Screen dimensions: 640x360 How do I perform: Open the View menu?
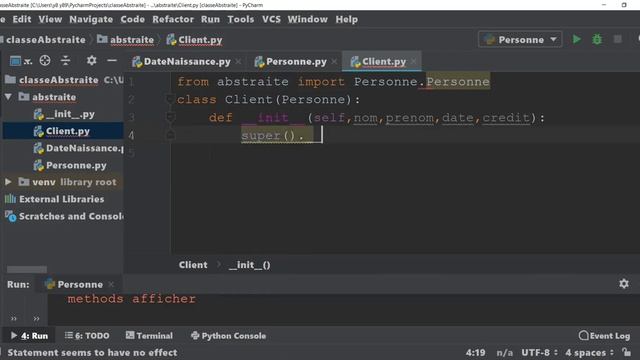click(50, 19)
